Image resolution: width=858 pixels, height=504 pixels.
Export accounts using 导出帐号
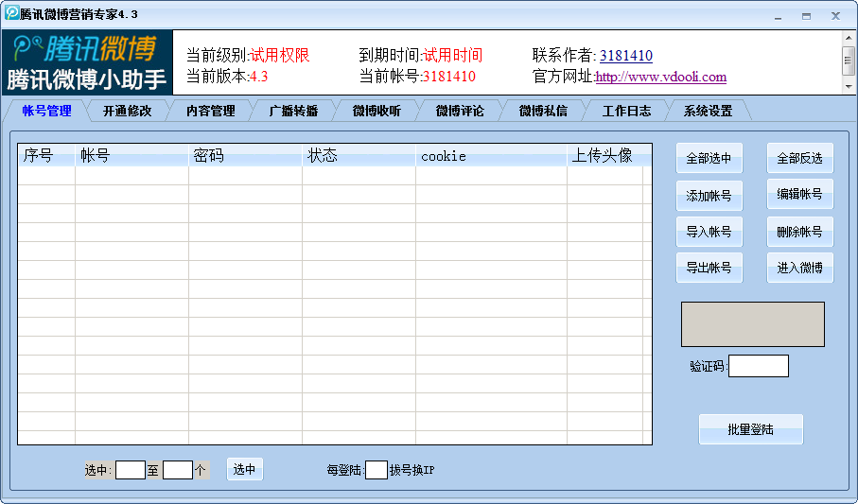click(x=709, y=268)
